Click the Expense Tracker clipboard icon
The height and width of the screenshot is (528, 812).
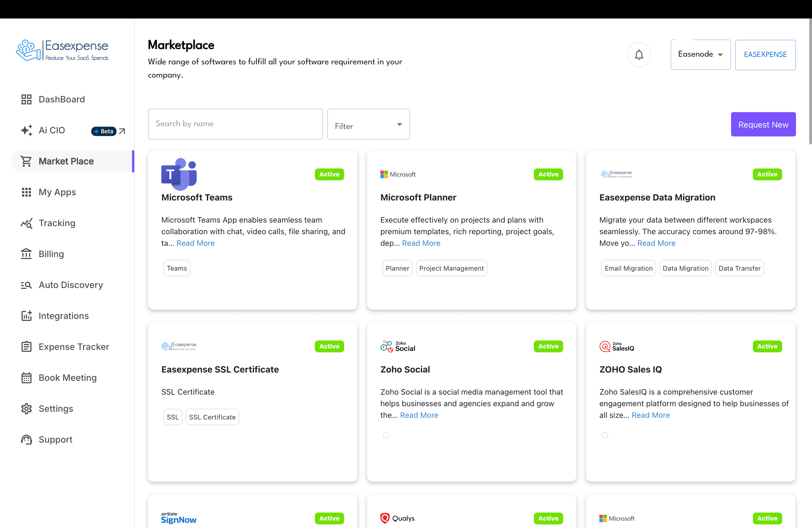[x=26, y=347]
